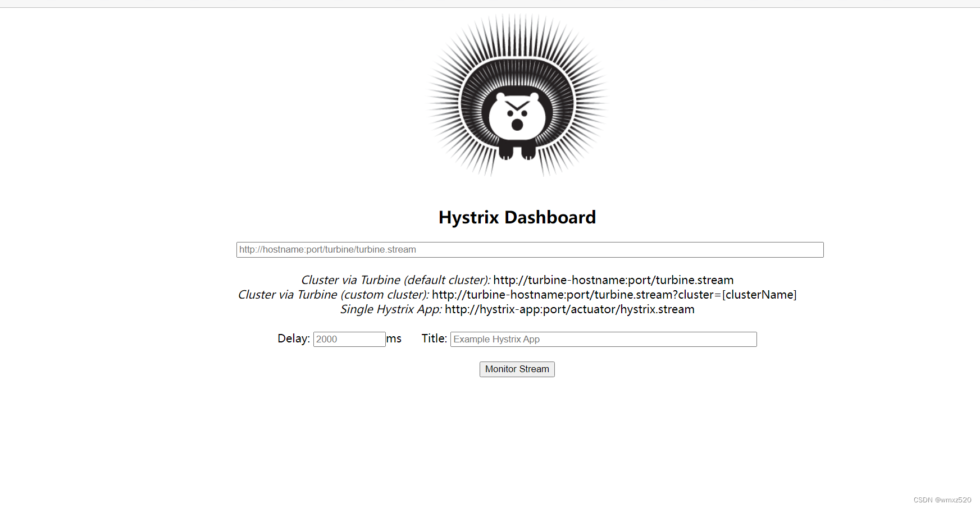
Task: Click the Title input field
Action: 604,339
